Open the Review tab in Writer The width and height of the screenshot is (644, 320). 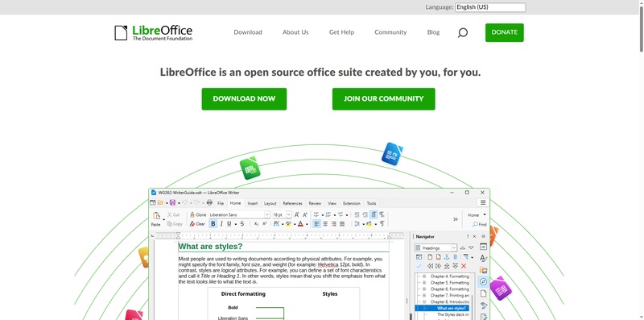(315, 203)
